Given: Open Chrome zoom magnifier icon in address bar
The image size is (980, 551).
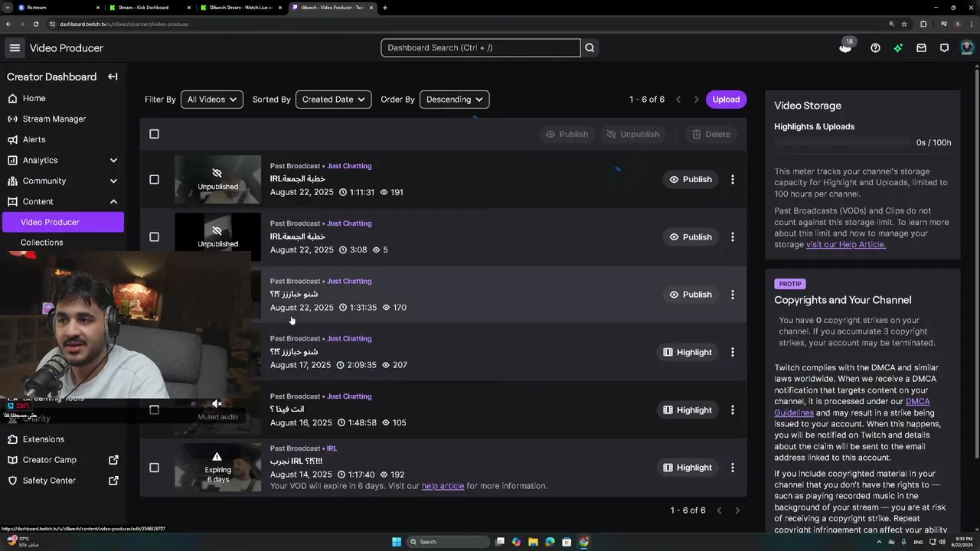Looking at the screenshot, I should pos(891,24).
